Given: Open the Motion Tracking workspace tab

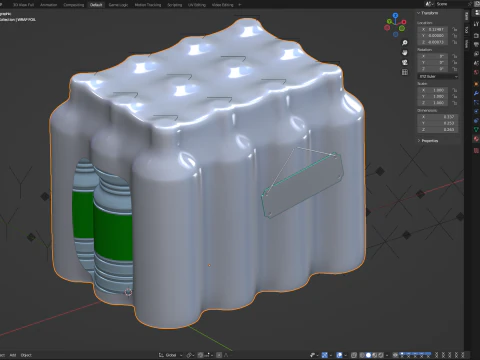Looking at the screenshot, I should click(148, 5).
